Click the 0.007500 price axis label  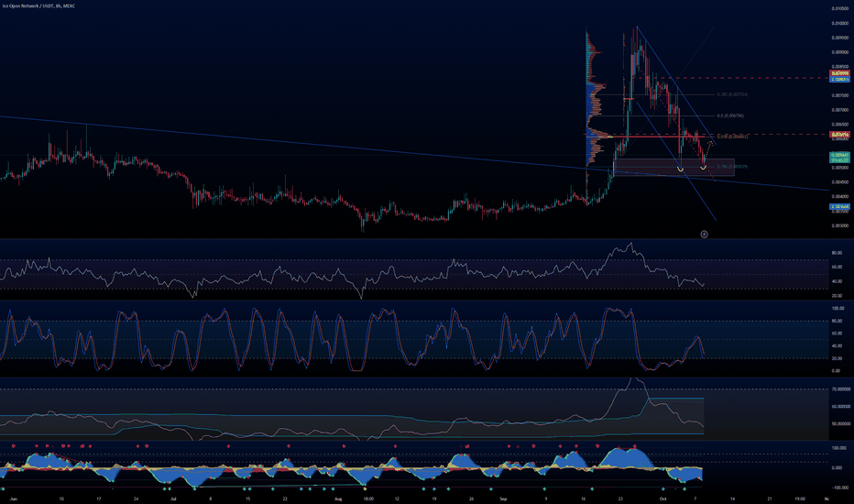point(839,95)
